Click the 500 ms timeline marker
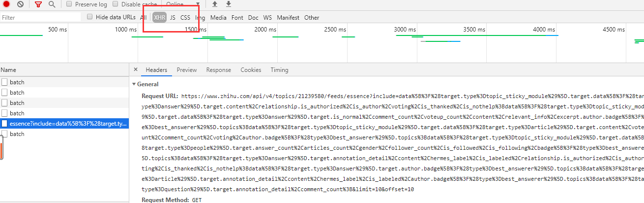The height and width of the screenshot is (203, 644). pyautogui.click(x=58, y=30)
